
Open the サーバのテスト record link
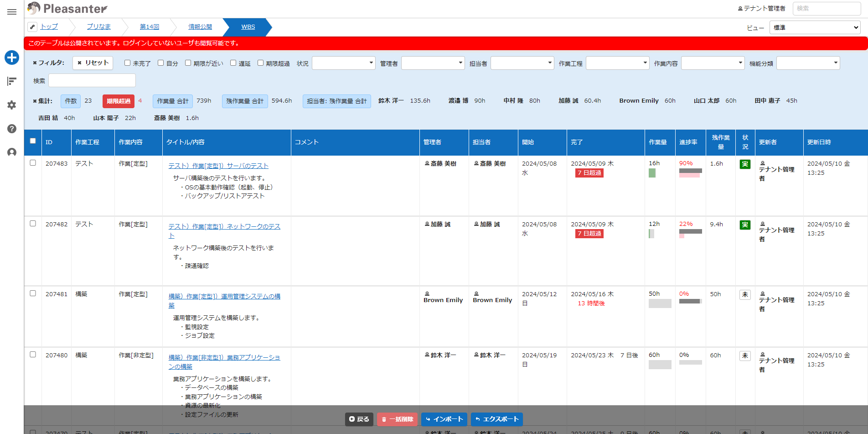[218, 166]
